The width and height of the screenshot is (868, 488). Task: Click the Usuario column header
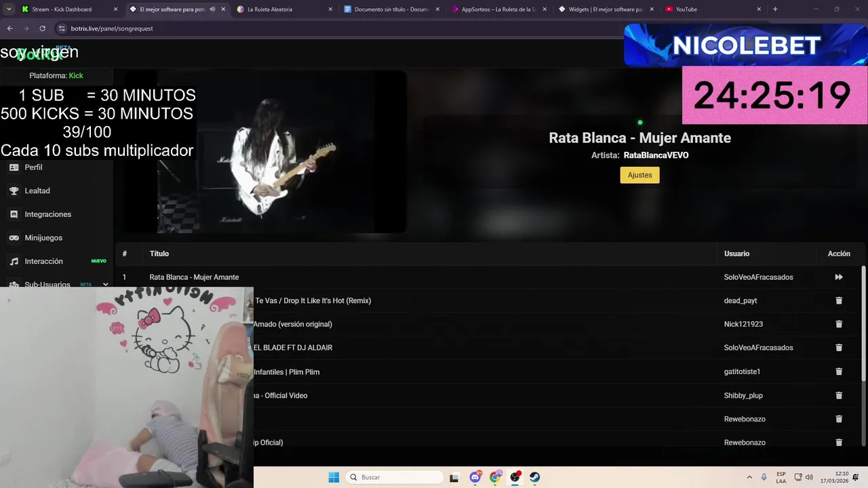(x=736, y=253)
